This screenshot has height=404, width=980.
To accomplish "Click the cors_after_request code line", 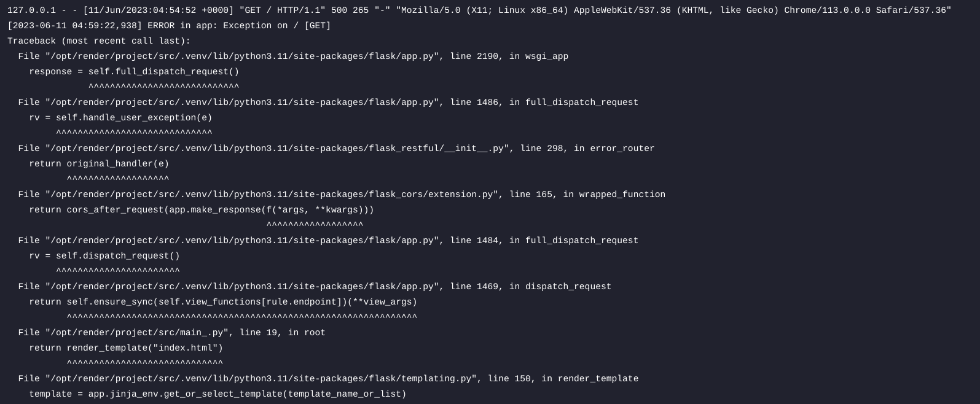I will 202,210.
